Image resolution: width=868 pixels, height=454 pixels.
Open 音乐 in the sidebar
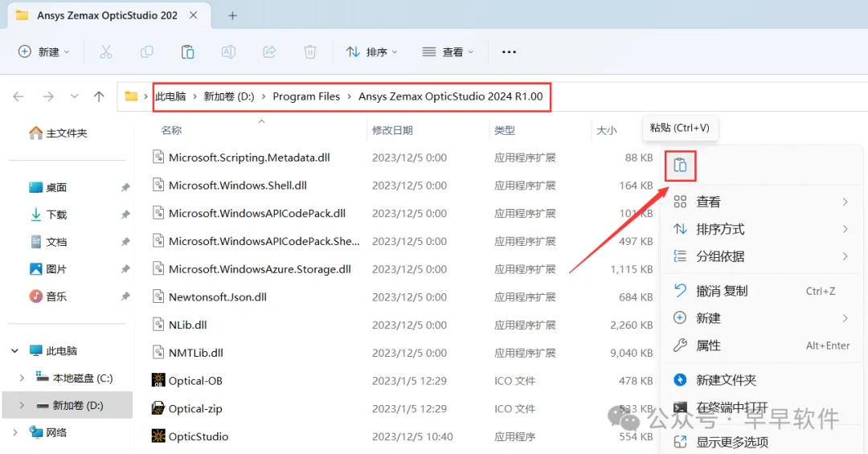[x=47, y=297]
